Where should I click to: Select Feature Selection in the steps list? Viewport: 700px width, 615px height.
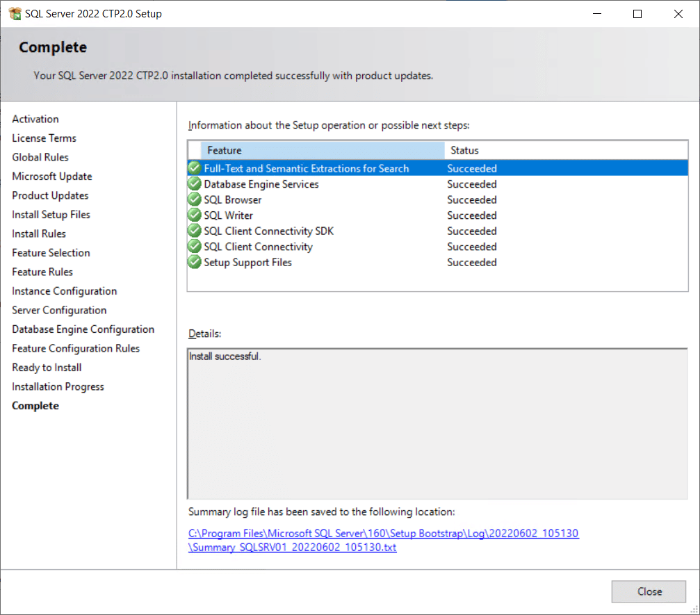click(51, 253)
